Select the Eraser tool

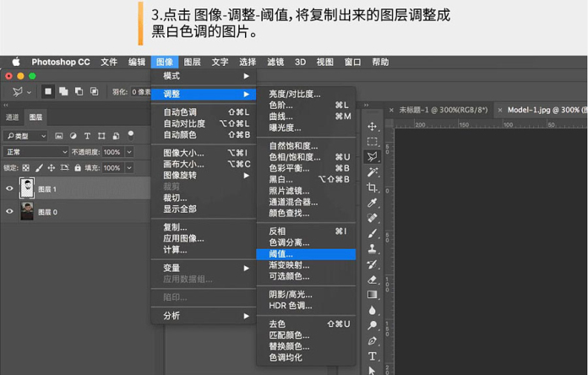[x=372, y=279]
